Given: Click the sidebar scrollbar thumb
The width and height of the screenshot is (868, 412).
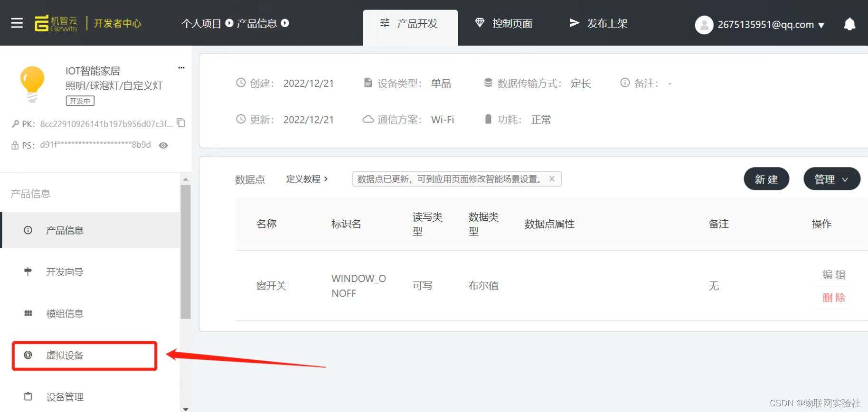Looking at the screenshot, I should pyautogui.click(x=186, y=252).
